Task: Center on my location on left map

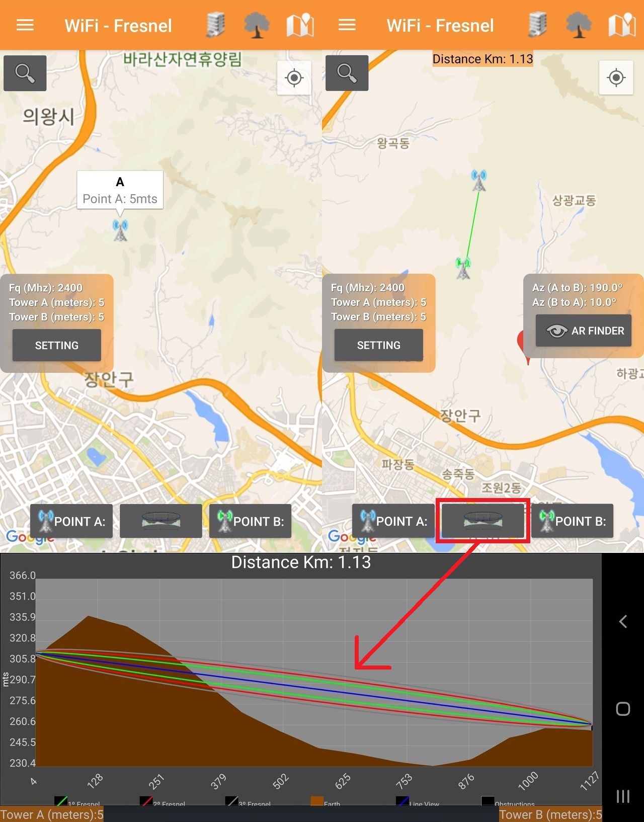Action: 294,78
